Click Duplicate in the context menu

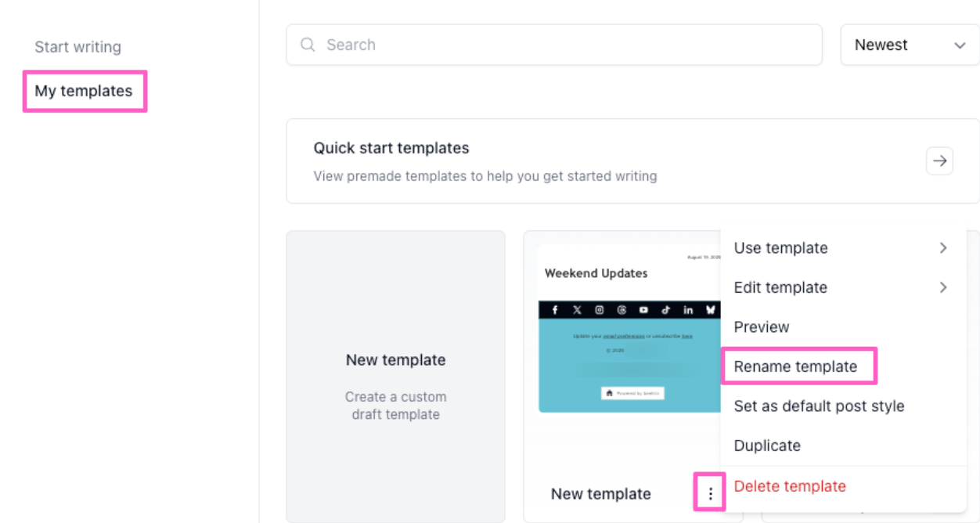pos(767,445)
